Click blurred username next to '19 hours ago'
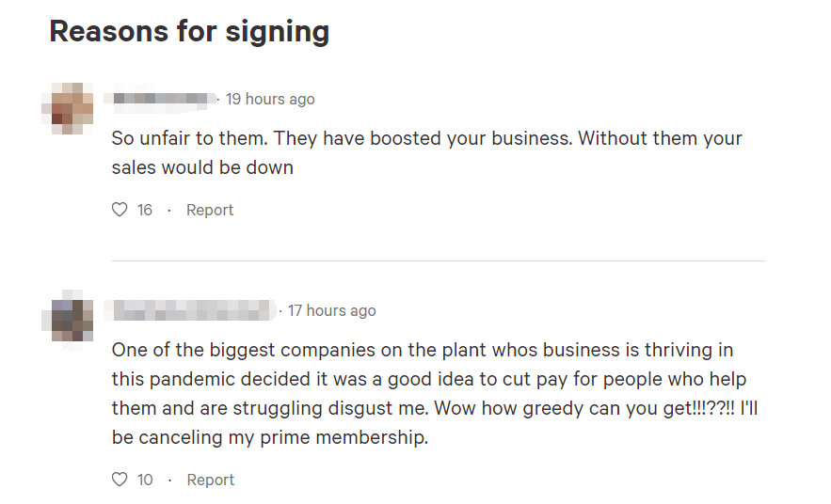The width and height of the screenshot is (831, 504). [x=165, y=99]
